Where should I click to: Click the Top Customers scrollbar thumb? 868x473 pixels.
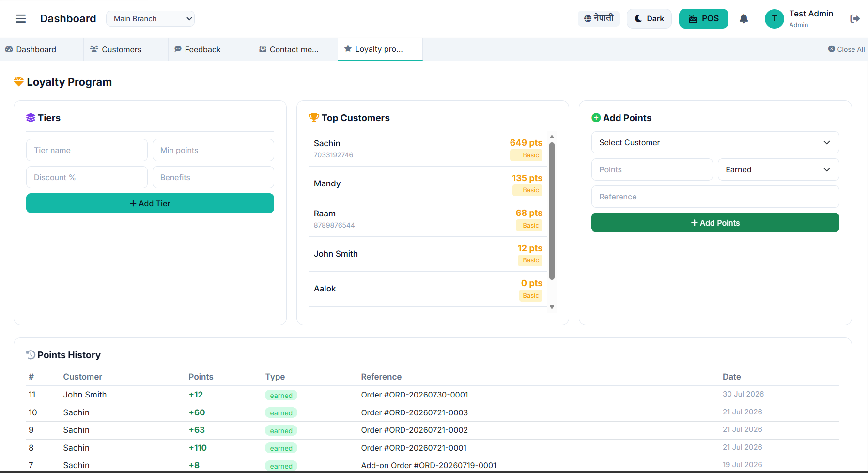[x=552, y=211]
